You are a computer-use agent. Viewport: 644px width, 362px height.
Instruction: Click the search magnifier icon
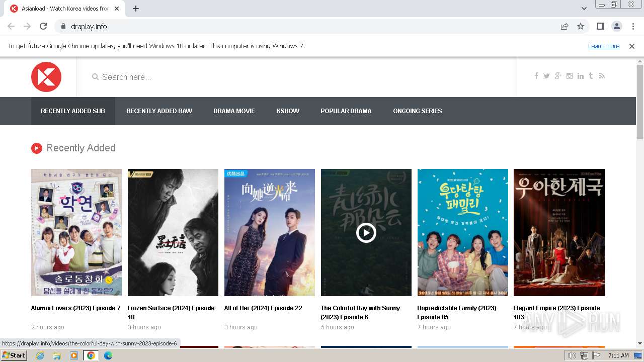95,77
